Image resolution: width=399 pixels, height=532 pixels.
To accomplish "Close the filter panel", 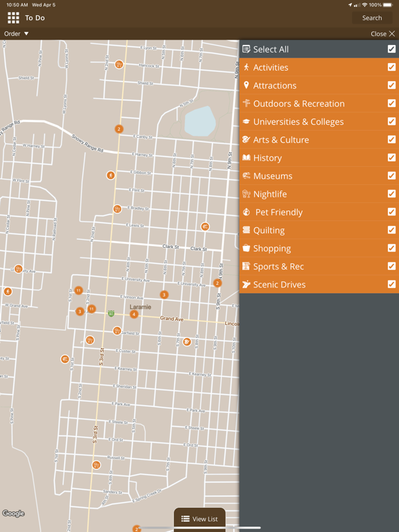I will coord(382,33).
